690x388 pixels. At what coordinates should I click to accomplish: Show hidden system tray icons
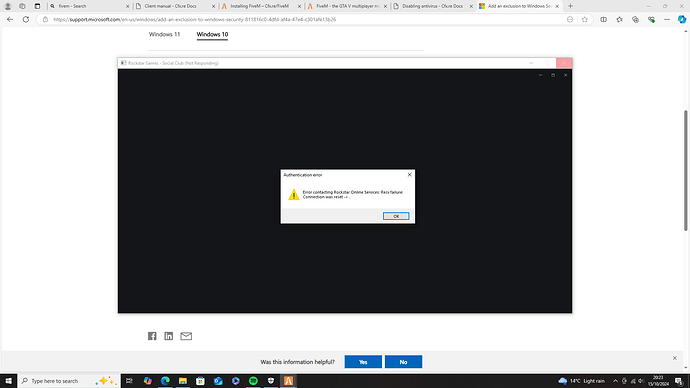pos(615,381)
